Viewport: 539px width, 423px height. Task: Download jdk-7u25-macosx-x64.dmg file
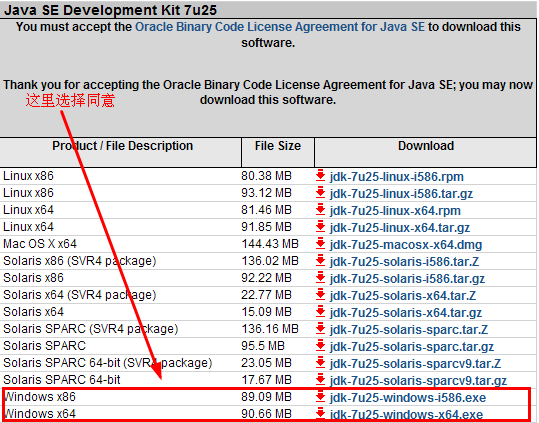(406, 245)
